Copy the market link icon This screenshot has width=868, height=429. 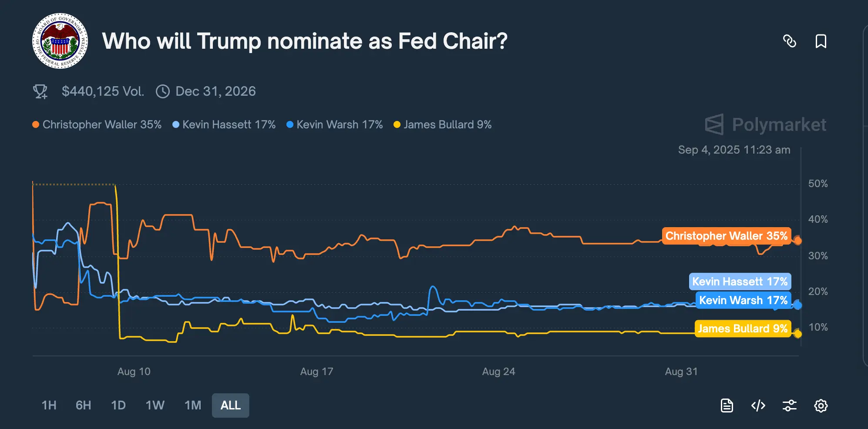click(790, 41)
